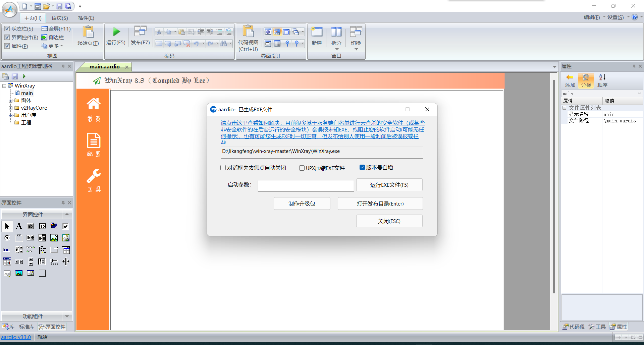Open the aardio v33.0 status bar link
The image size is (644, 345).
[x=16, y=337]
